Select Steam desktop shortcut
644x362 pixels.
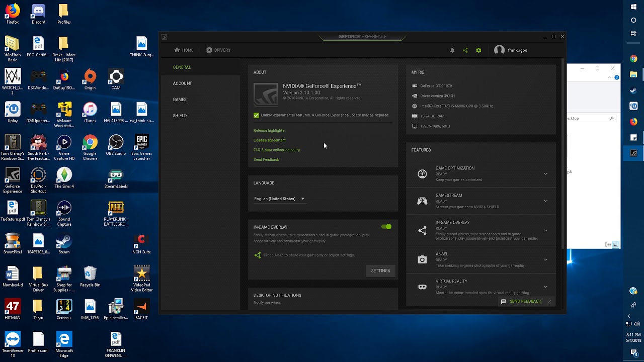(x=64, y=244)
